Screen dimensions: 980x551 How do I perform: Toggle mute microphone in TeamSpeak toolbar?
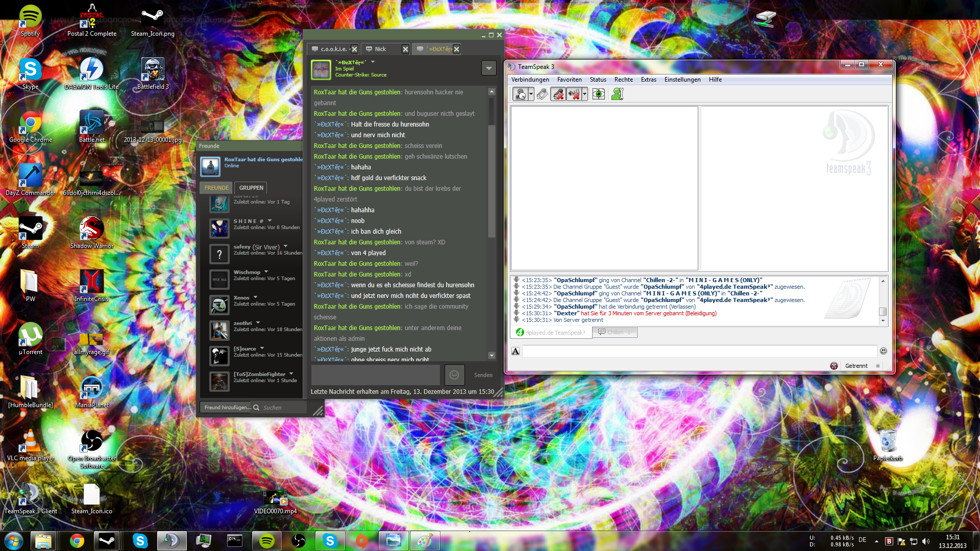558,94
